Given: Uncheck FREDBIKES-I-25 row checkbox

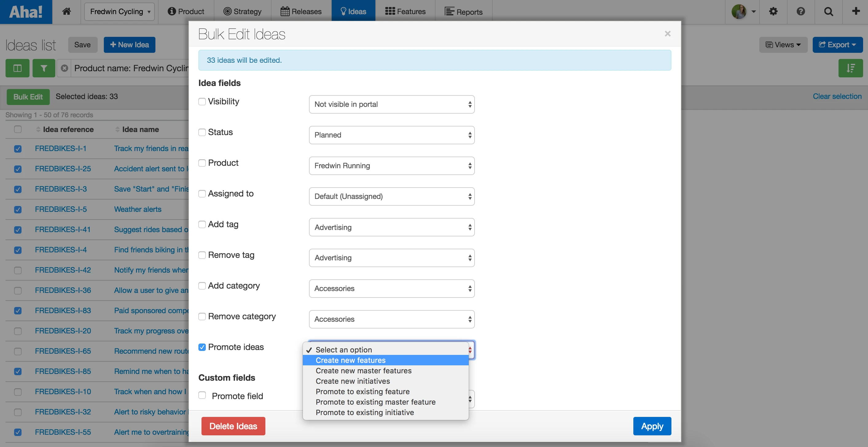Looking at the screenshot, I should click(x=18, y=169).
